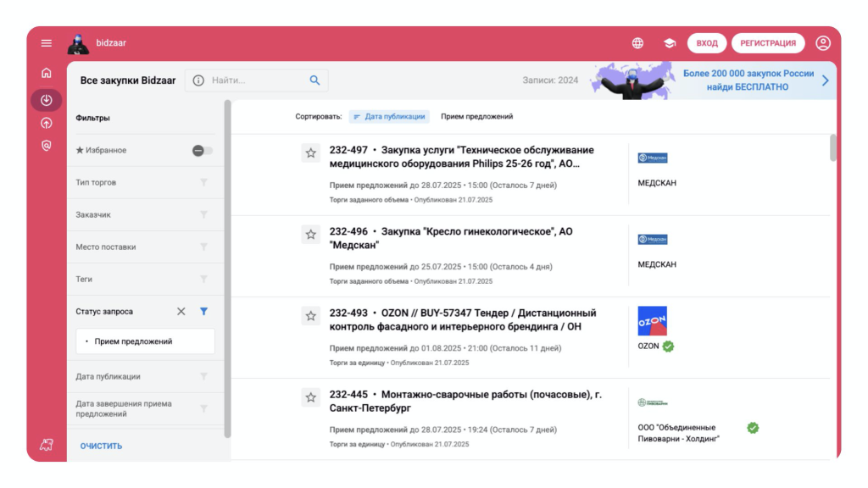Click deadline text "до 01.08.2025 • 21:00"
Viewport: 868px width, 488px height.
[x=448, y=348]
